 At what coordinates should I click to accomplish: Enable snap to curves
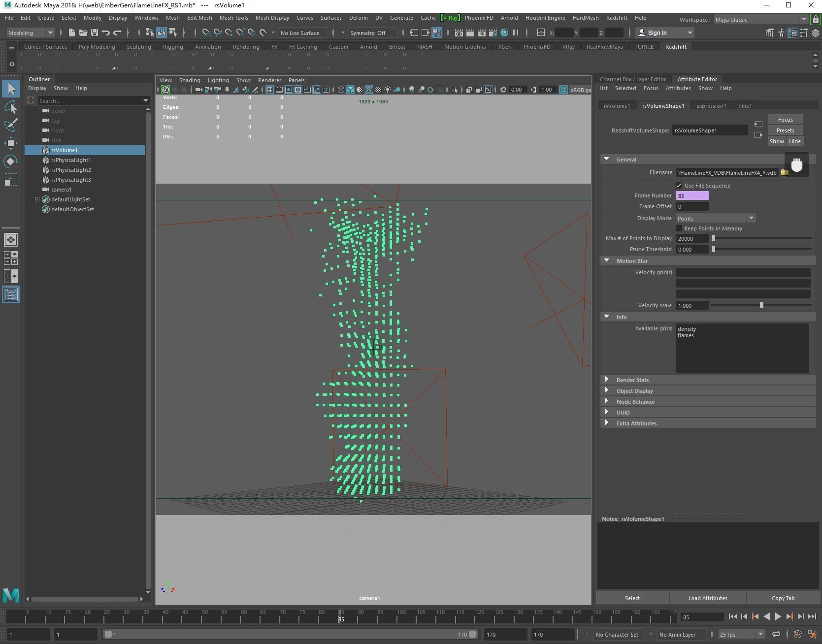point(217,33)
